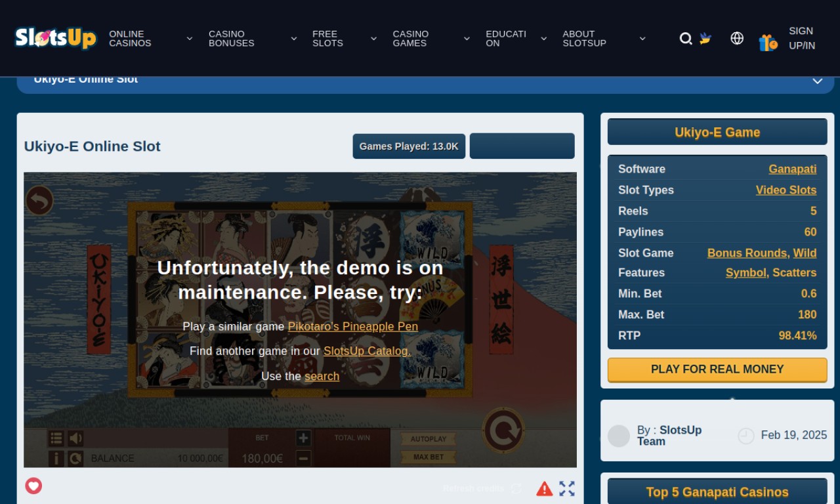The image size is (840, 504).
Task: Expand the Casino Games menu chevron
Action: coord(467,39)
